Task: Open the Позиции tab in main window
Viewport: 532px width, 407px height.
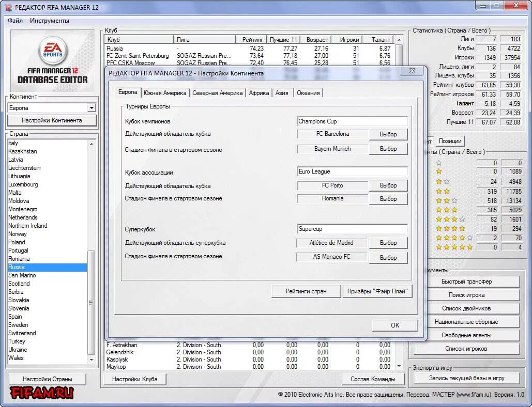Action: click(450, 141)
